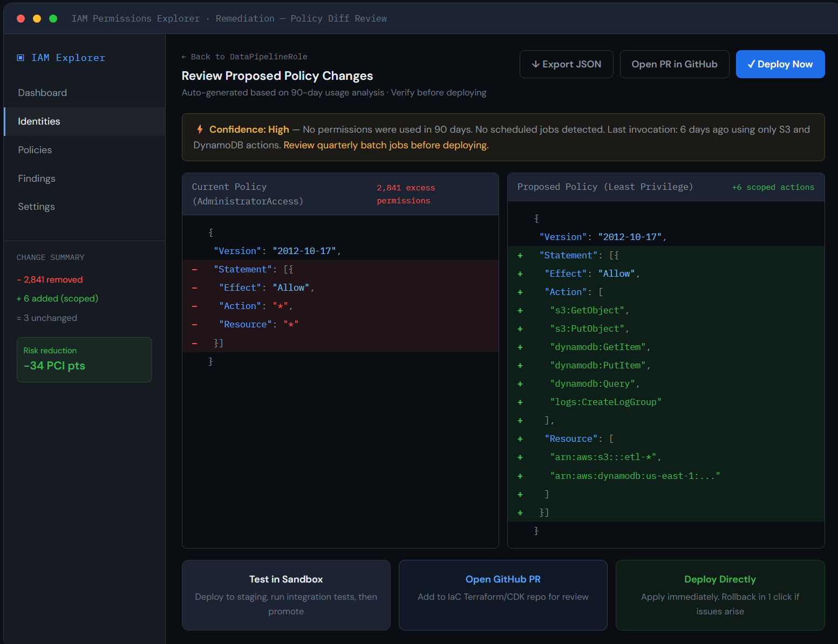838x644 pixels.
Task: Click the "2,841 excess permissions" label
Action: point(406,194)
